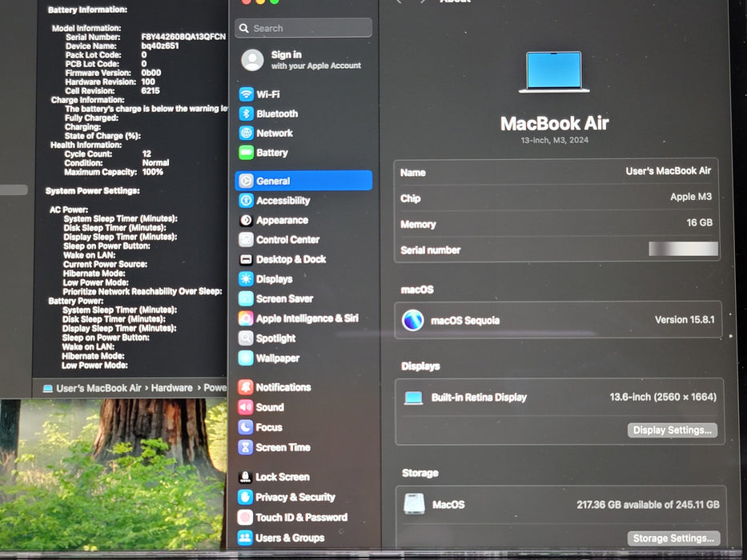
Task: Open Touch ID & Password fingerprint icon
Action: pyautogui.click(x=245, y=517)
